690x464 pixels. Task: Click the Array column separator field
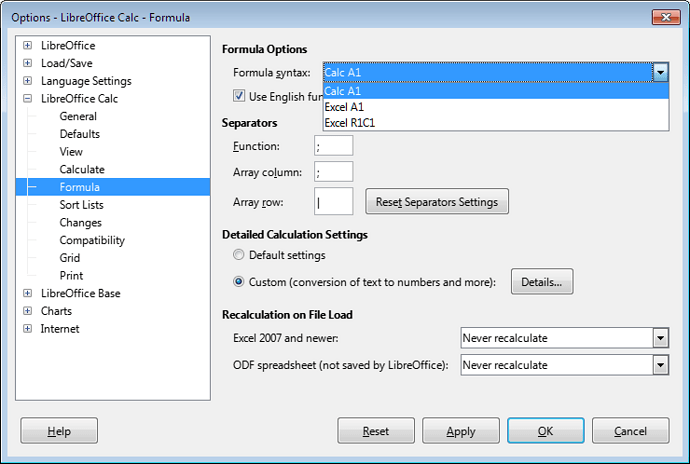[x=334, y=172]
